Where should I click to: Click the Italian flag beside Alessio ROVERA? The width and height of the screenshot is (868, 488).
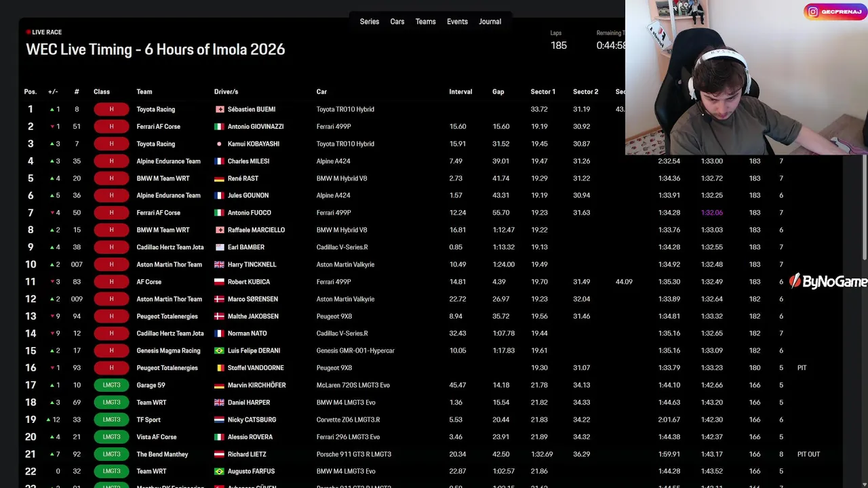tap(219, 437)
